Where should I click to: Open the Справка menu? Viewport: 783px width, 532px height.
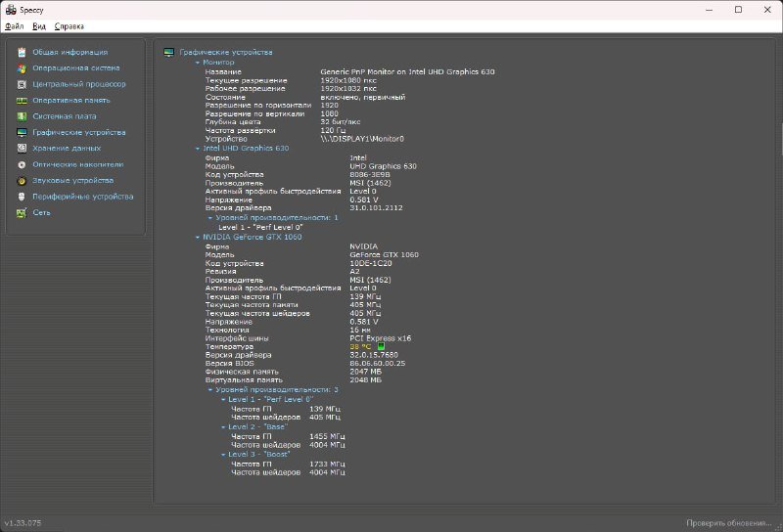click(x=69, y=26)
